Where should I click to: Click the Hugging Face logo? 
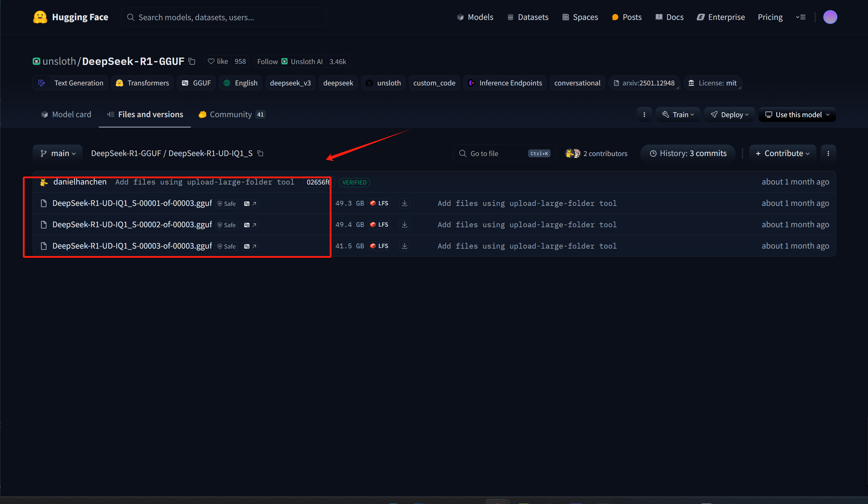point(71,17)
